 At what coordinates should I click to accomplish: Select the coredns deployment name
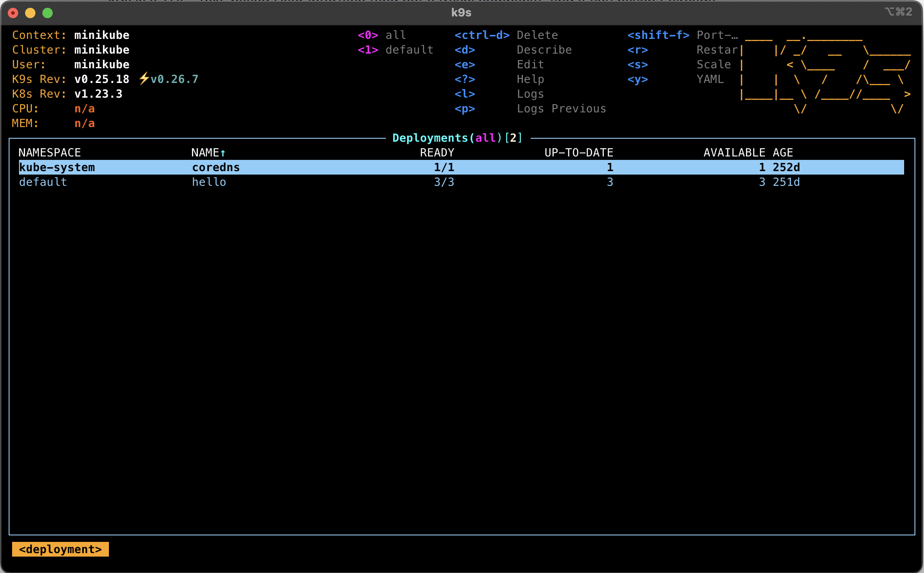pyautogui.click(x=216, y=167)
